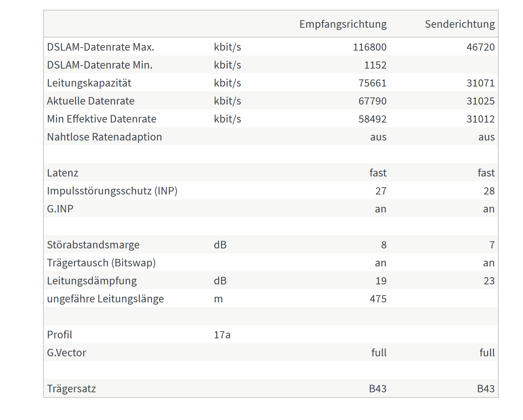Click Latenz 'fast' under Senderichtung
Image resolution: width=523 pixels, height=420 pixels.
[x=486, y=173]
